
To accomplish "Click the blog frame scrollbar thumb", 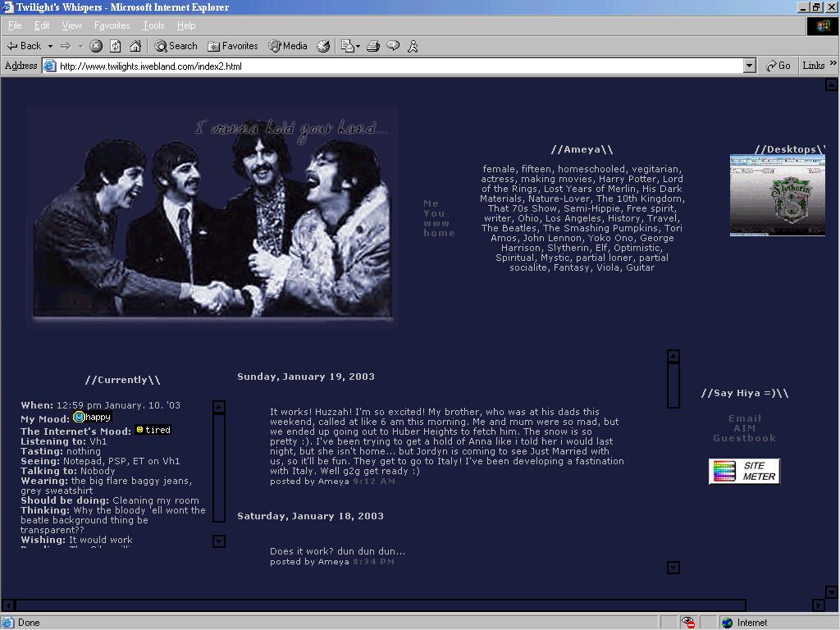I will [x=673, y=386].
